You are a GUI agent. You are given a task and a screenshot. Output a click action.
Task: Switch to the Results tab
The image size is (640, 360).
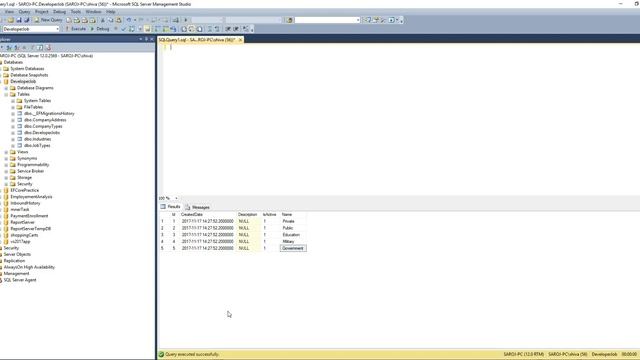pos(171,207)
